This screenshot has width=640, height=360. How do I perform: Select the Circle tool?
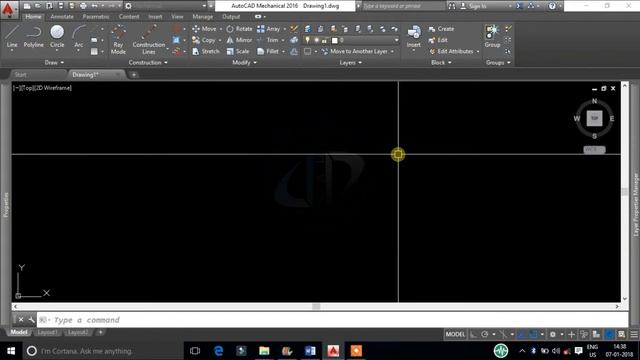pos(57,37)
